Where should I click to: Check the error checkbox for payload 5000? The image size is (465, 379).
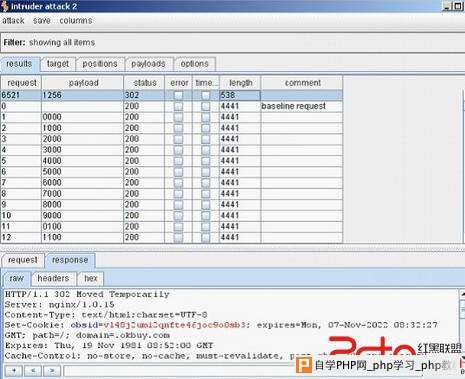tap(178, 172)
